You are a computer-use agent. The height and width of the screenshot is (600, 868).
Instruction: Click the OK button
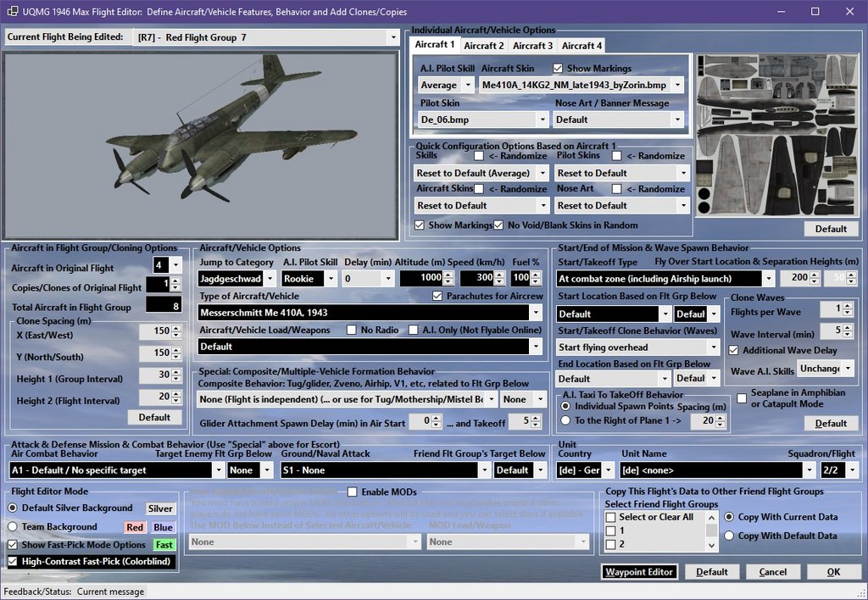click(833, 572)
